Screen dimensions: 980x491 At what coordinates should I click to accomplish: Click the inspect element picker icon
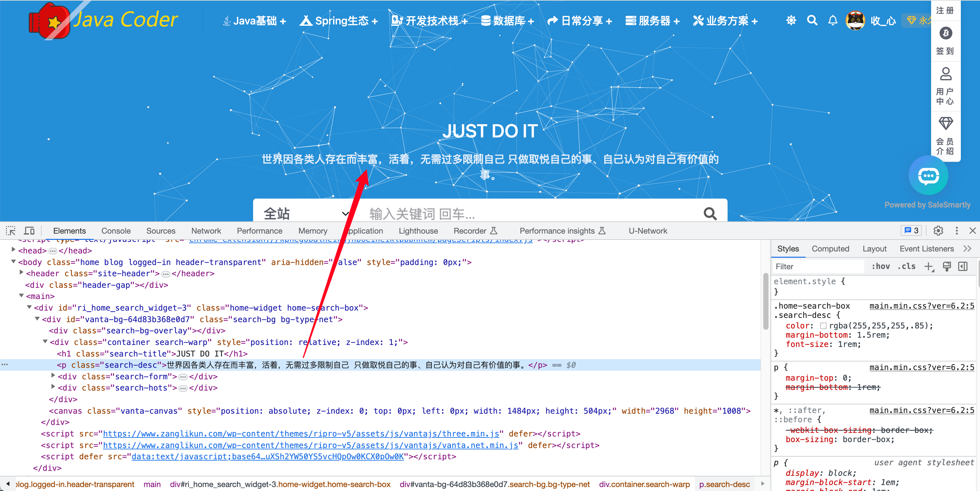coord(10,231)
